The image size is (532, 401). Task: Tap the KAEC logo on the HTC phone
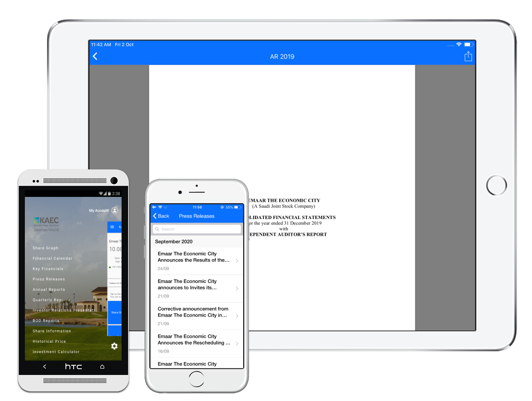tap(46, 224)
